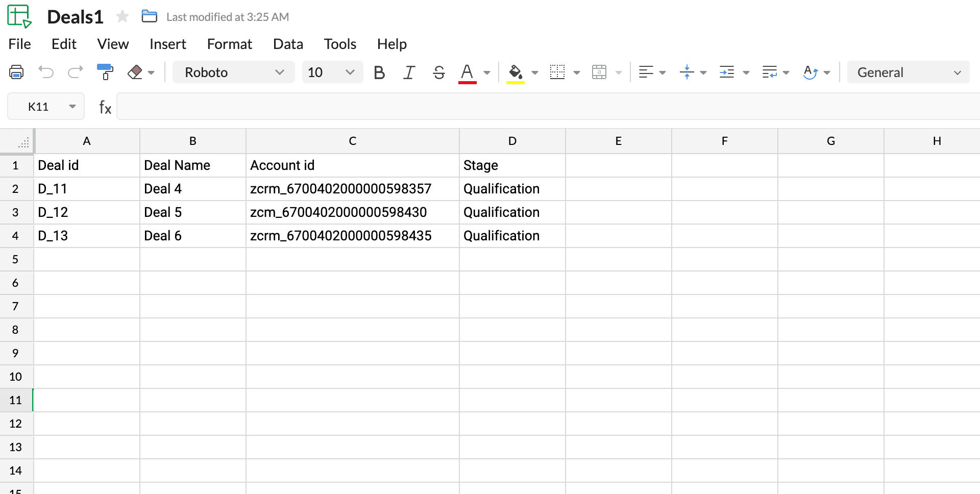Click the 'Last modified at 3:25 AM' text
Screen dimensions: 980x494
(x=228, y=17)
